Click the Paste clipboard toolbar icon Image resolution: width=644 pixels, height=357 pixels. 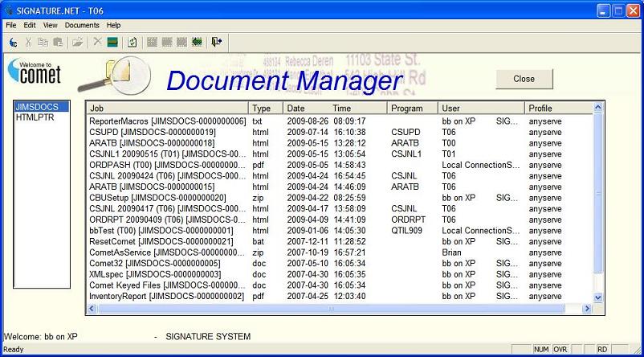58,42
